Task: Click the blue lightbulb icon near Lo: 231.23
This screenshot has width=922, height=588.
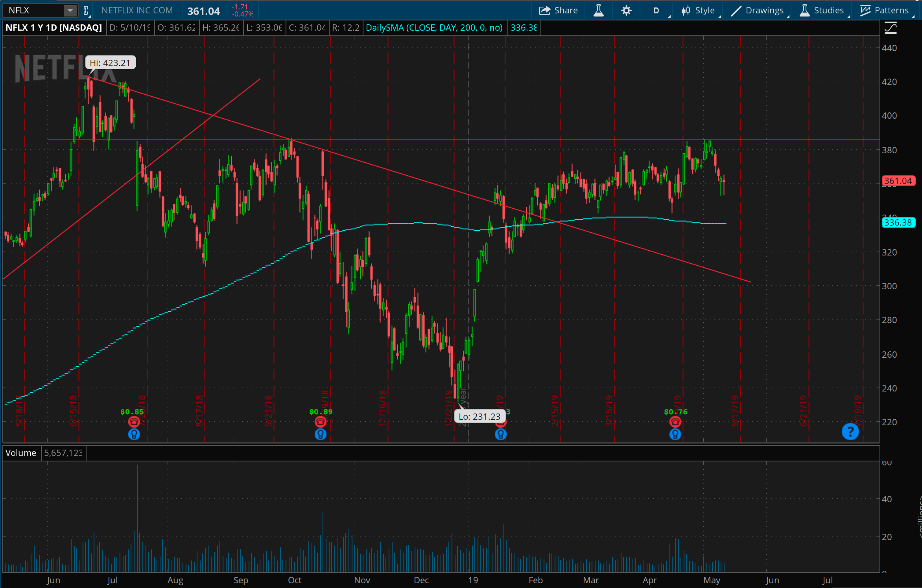Action: click(x=500, y=434)
